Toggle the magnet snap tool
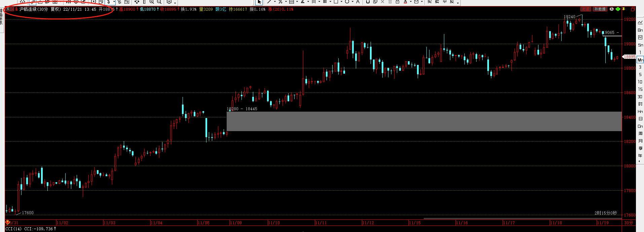 (368, 2)
